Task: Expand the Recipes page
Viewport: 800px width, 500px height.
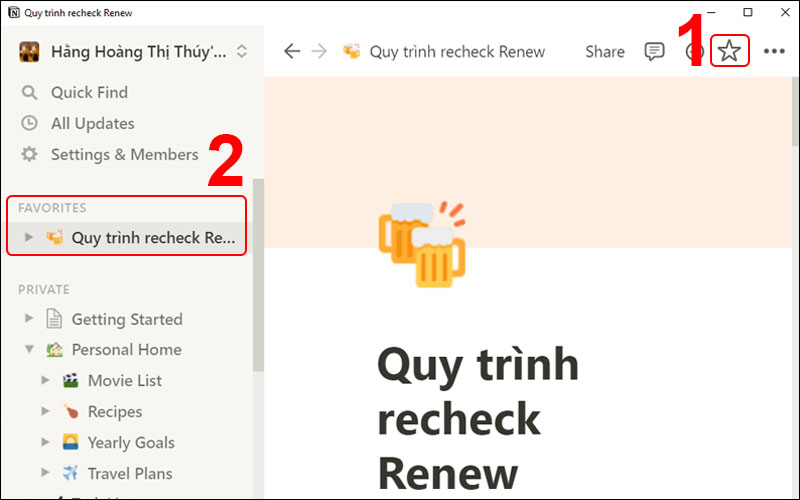Action: pyautogui.click(x=45, y=411)
